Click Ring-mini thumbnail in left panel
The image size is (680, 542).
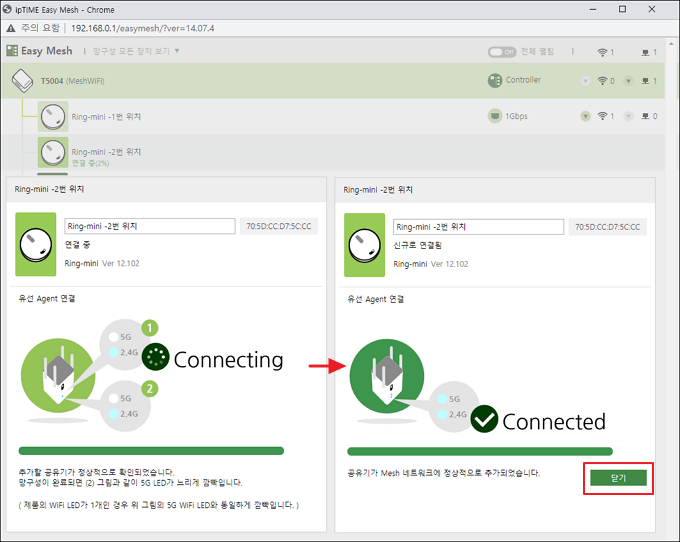click(36, 244)
